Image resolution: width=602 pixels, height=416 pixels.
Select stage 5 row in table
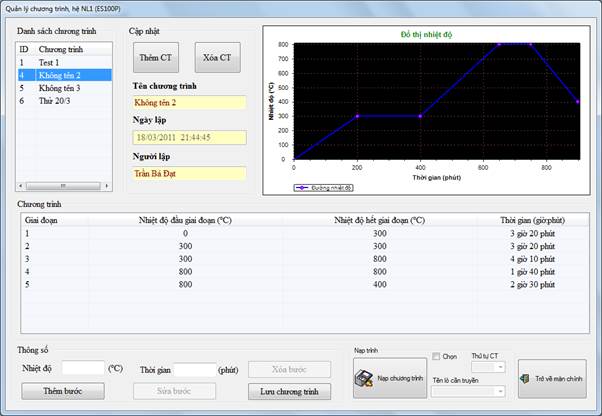305,284
